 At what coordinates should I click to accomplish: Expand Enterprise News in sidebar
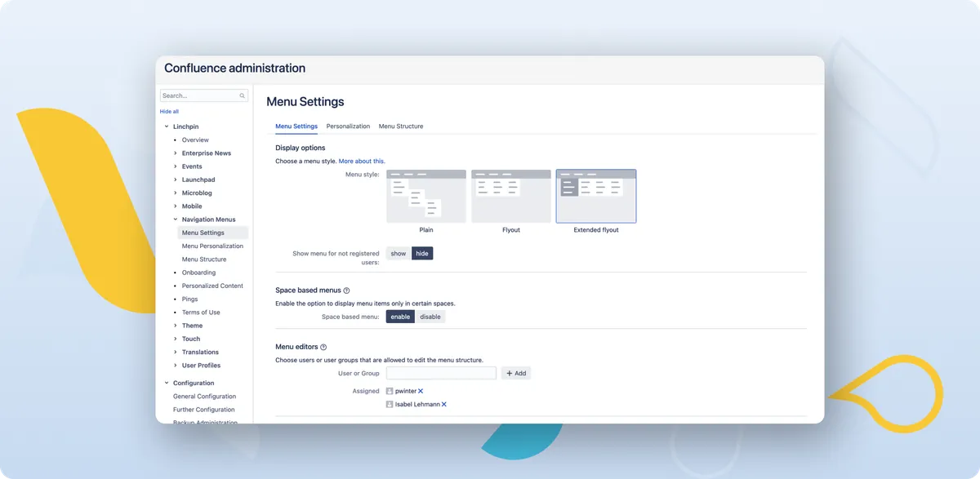[176, 153]
